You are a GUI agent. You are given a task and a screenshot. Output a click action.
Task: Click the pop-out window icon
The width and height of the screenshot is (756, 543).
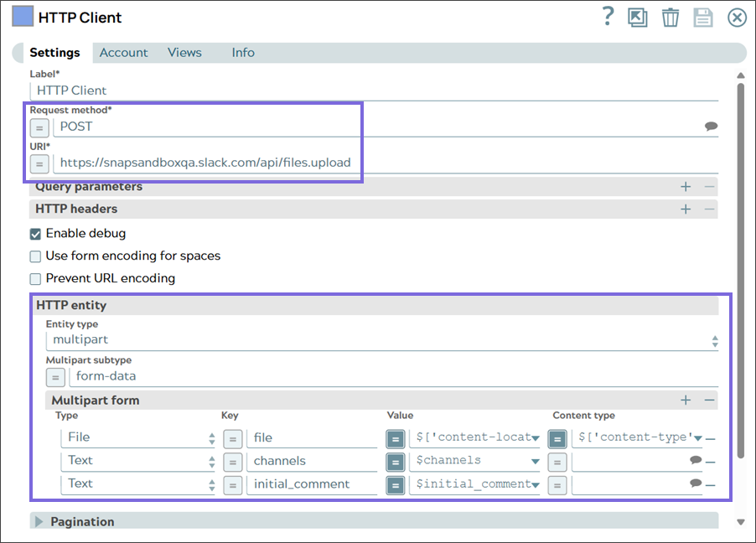638,18
